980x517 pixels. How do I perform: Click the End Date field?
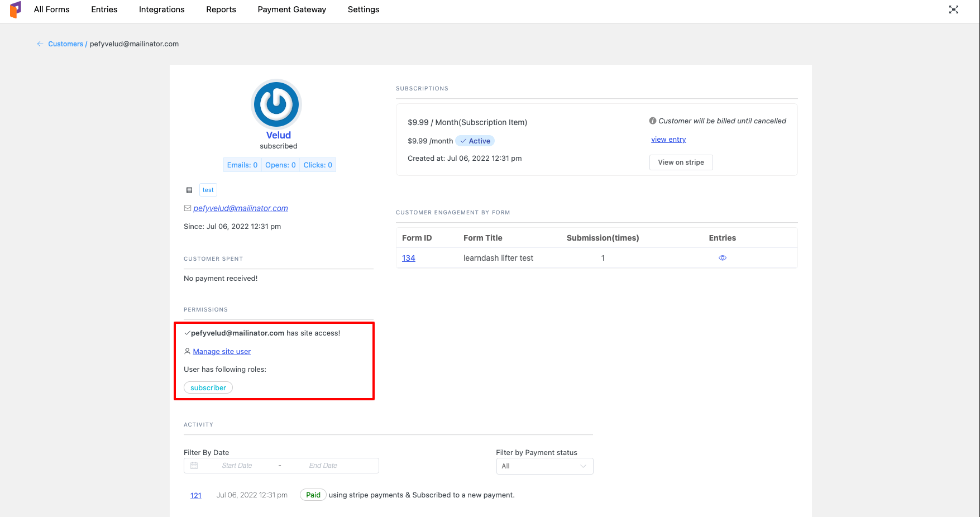coord(323,465)
